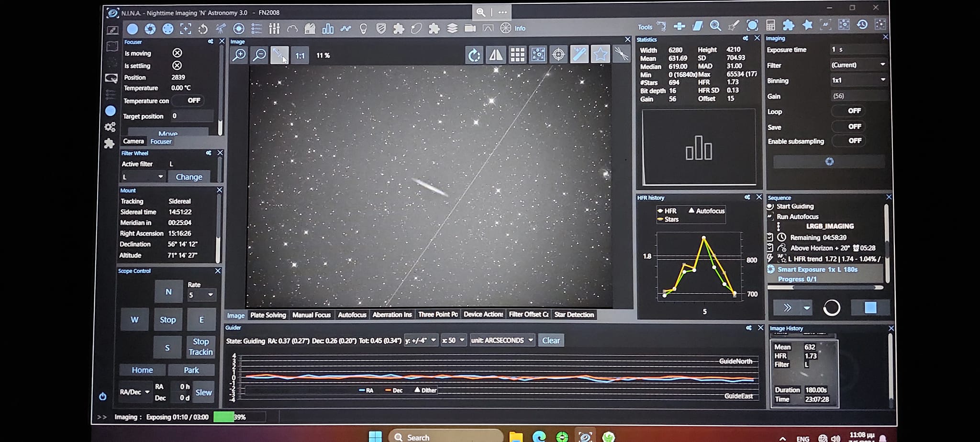This screenshot has width=980, height=442.
Task: Open the Binning 1x1 dropdown
Action: click(858, 80)
